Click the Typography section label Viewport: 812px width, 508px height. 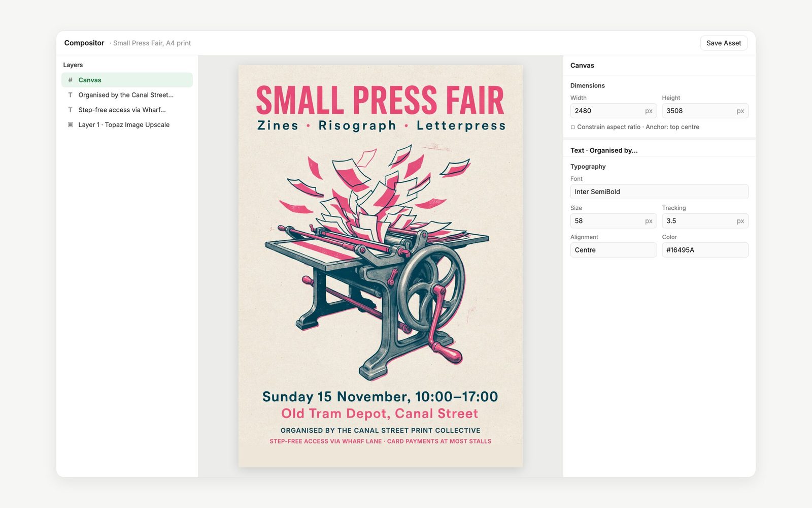coord(588,167)
